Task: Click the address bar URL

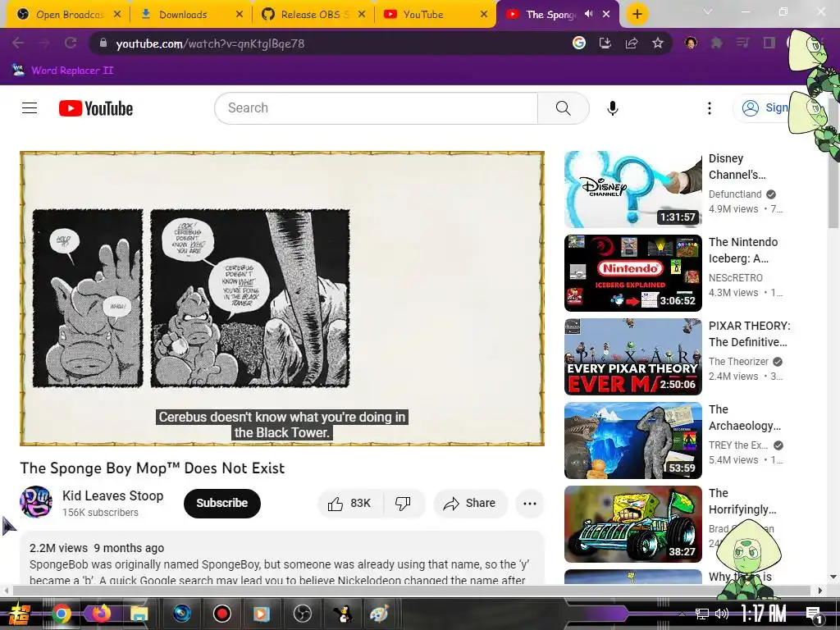Action: click(x=210, y=43)
